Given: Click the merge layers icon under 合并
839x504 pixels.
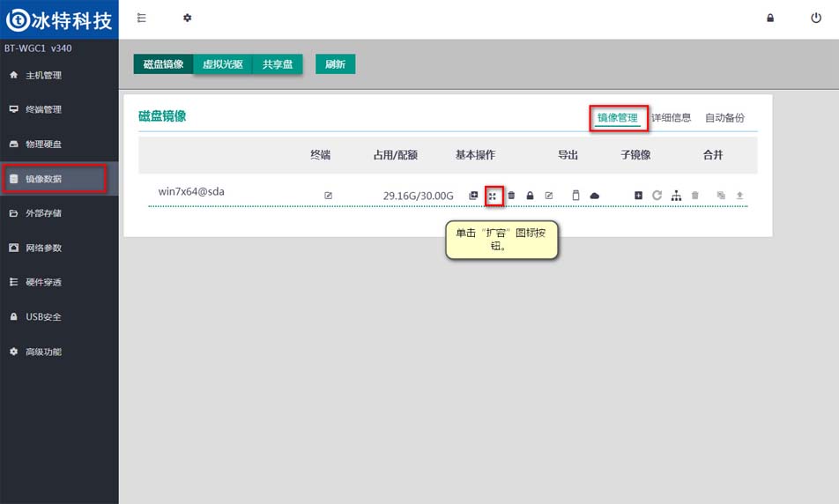Looking at the screenshot, I should tap(721, 196).
